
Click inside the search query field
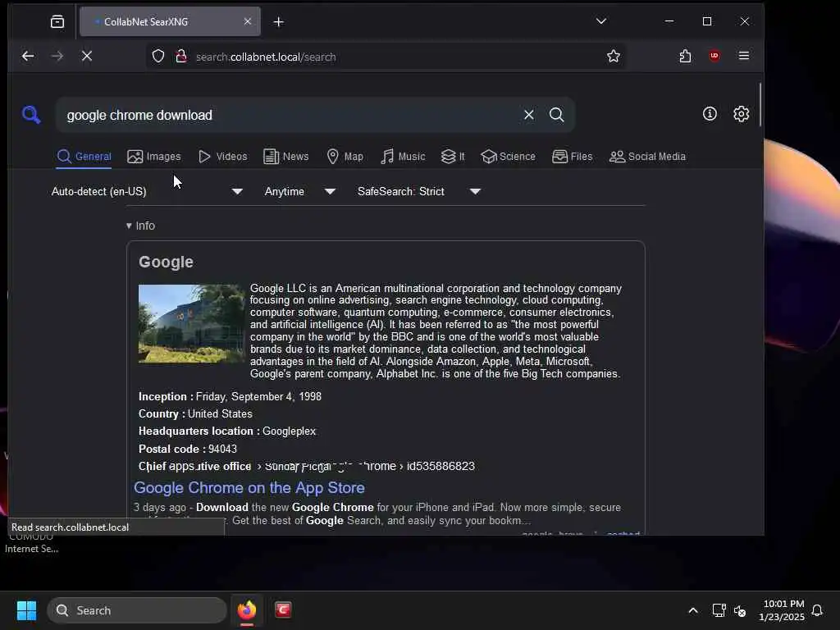coord(290,115)
